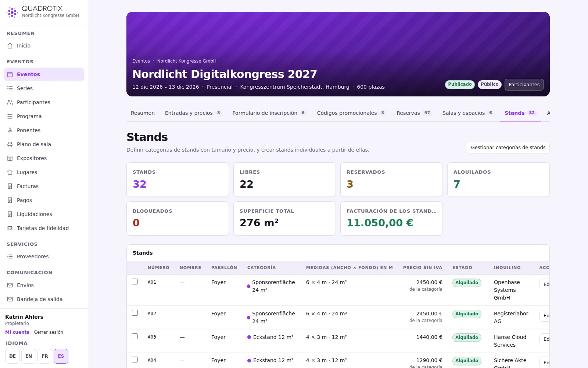Click the purple dot of A03 Eckstand

pyautogui.click(x=249, y=337)
